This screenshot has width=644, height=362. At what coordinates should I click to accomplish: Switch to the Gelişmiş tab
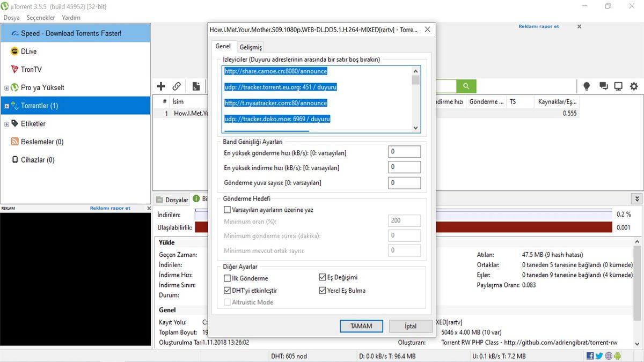pos(250,47)
